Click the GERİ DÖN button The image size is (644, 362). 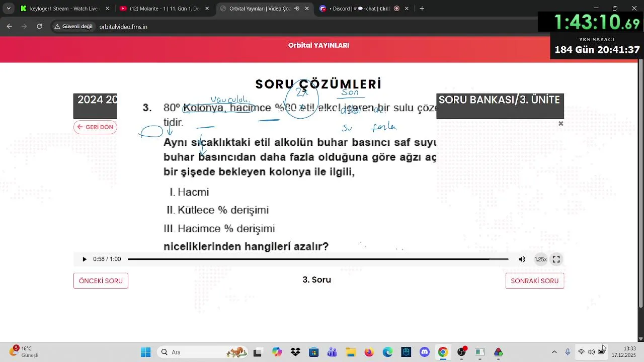pyautogui.click(x=95, y=127)
